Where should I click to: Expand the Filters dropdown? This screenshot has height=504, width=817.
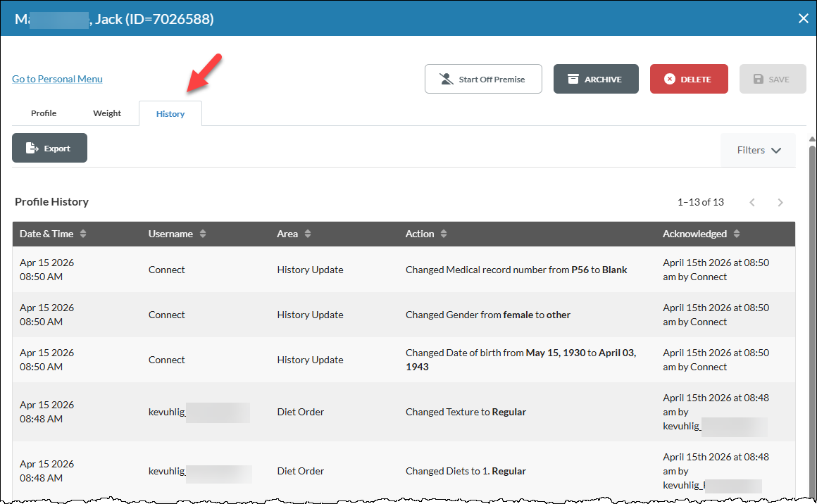pyautogui.click(x=759, y=150)
